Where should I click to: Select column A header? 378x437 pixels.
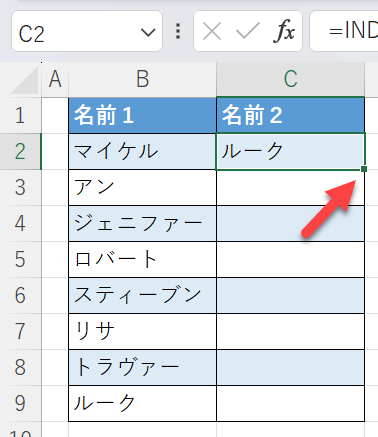click(55, 79)
